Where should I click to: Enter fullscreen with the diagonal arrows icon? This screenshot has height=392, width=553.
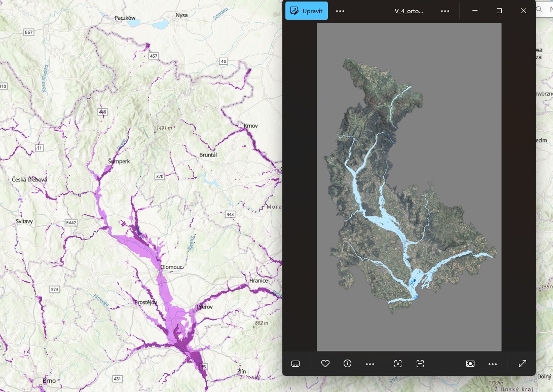[522, 364]
